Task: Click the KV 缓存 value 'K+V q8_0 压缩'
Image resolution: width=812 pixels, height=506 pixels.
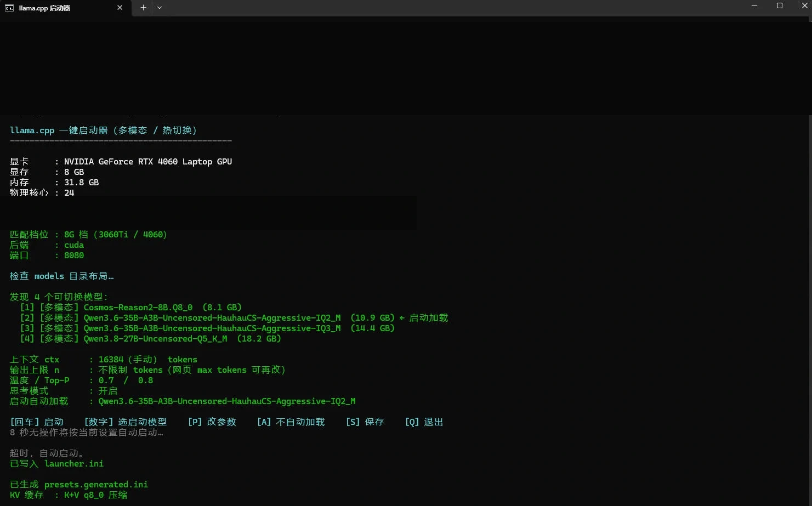Action: [x=96, y=495]
